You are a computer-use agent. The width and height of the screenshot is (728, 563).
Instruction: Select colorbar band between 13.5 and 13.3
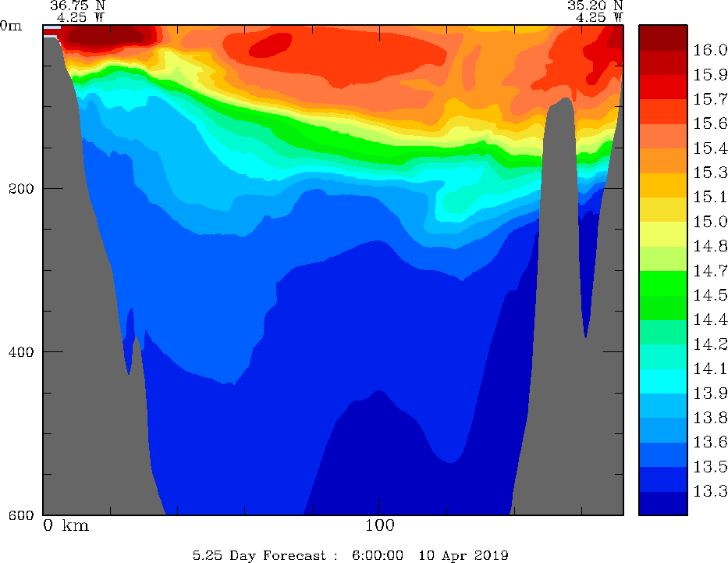(662, 479)
